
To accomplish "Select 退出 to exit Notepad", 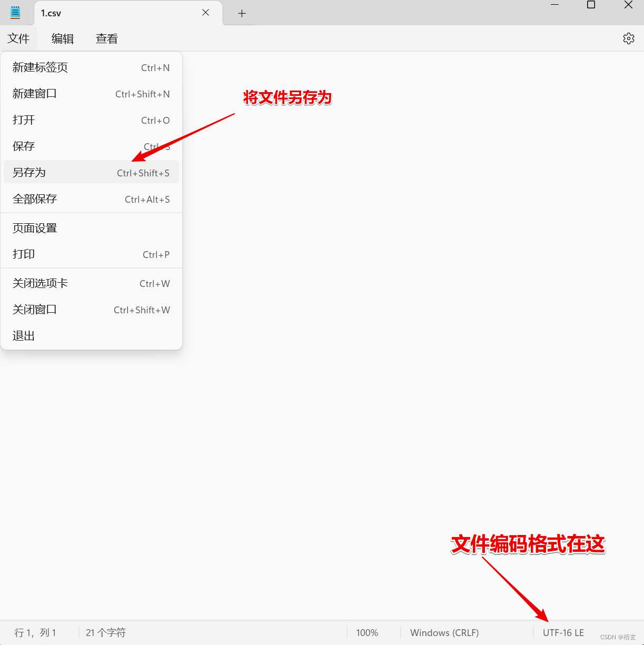I will (23, 335).
